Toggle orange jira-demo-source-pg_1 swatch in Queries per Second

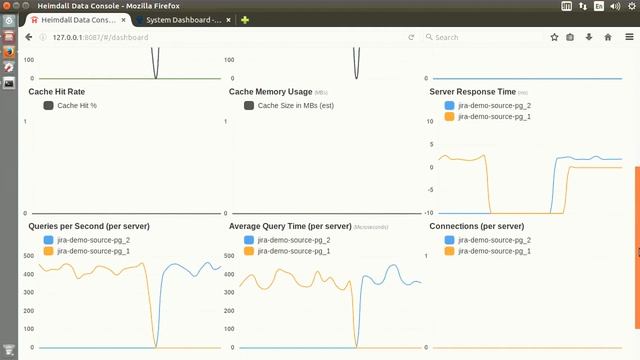48,251
